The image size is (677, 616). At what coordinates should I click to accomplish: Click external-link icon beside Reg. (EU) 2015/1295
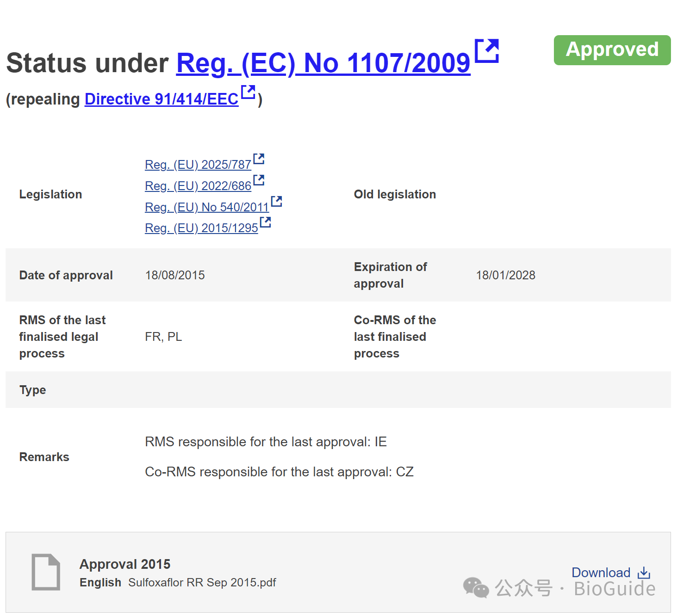pos(266,222)
